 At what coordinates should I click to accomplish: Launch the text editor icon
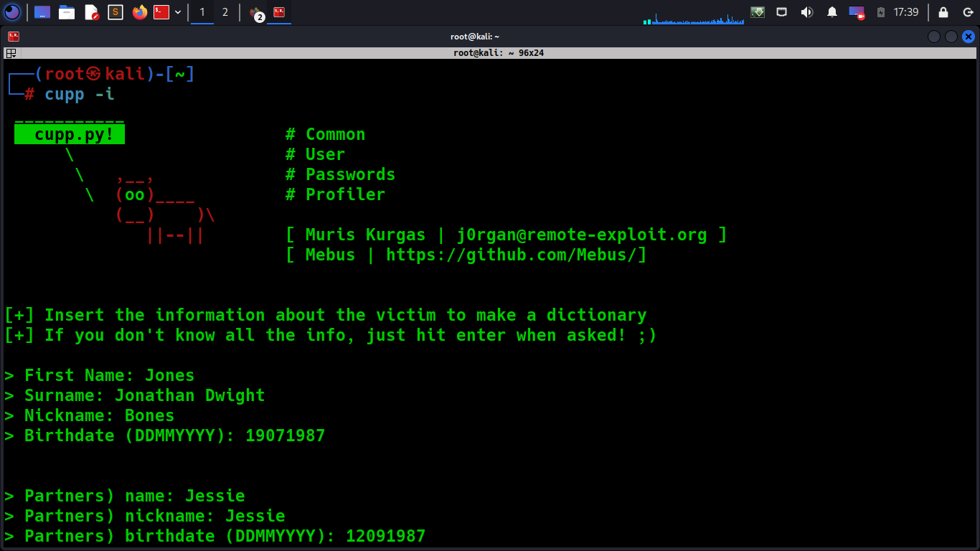[91, 12]
